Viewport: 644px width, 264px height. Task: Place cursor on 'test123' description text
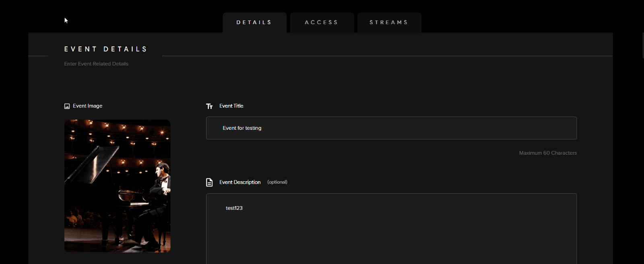click(x=234, y=208)
